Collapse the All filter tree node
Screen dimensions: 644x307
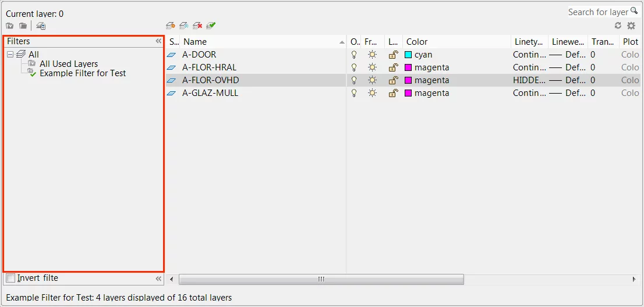coord(10,54)
